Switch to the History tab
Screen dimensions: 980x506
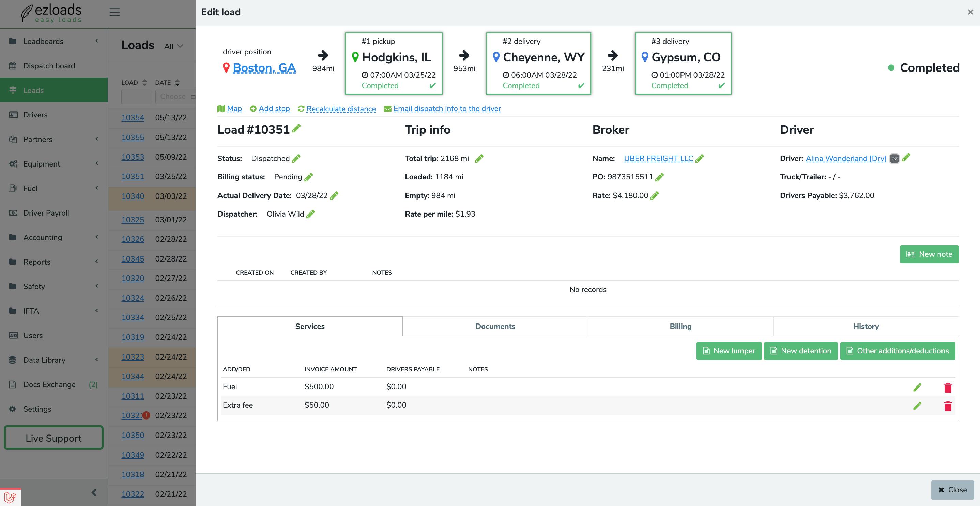click(x=866, y=326)
